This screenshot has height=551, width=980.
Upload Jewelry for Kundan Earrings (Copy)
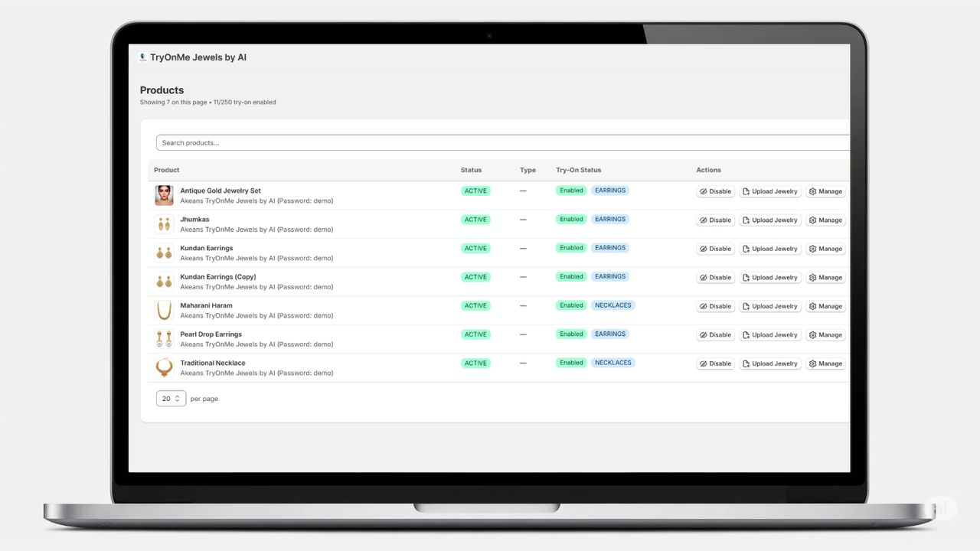770,278
